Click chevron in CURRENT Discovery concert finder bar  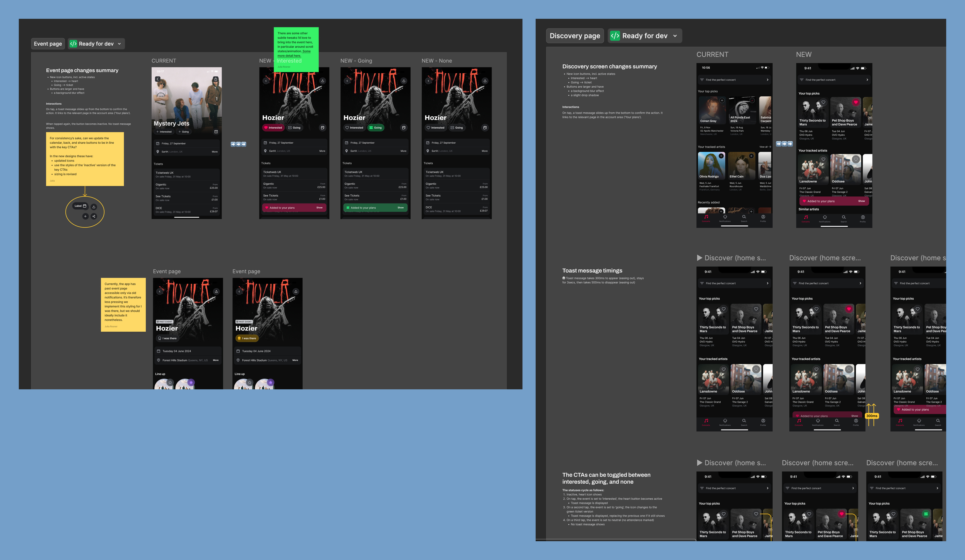click(x=767, y=80)
